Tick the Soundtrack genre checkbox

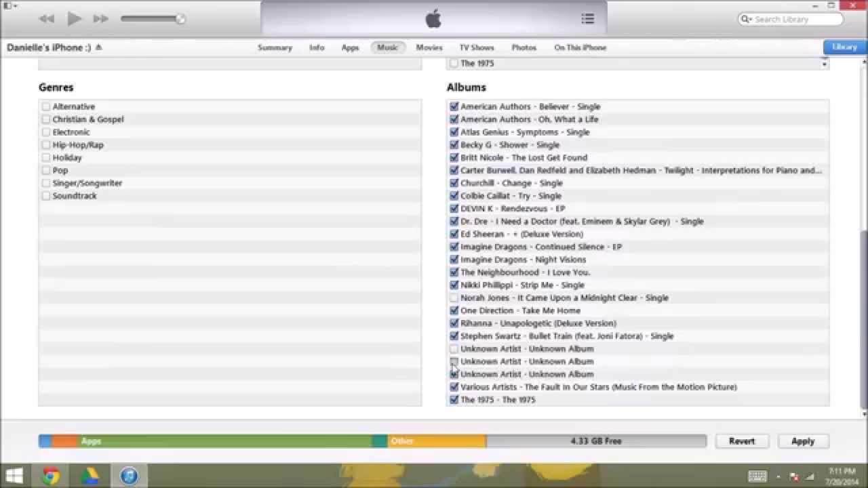[46, 196]
